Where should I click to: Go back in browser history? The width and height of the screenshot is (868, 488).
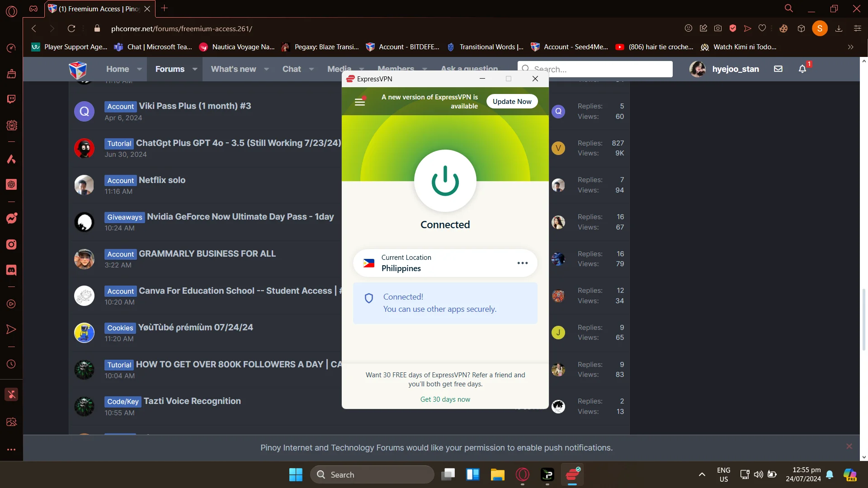point(33,28)
